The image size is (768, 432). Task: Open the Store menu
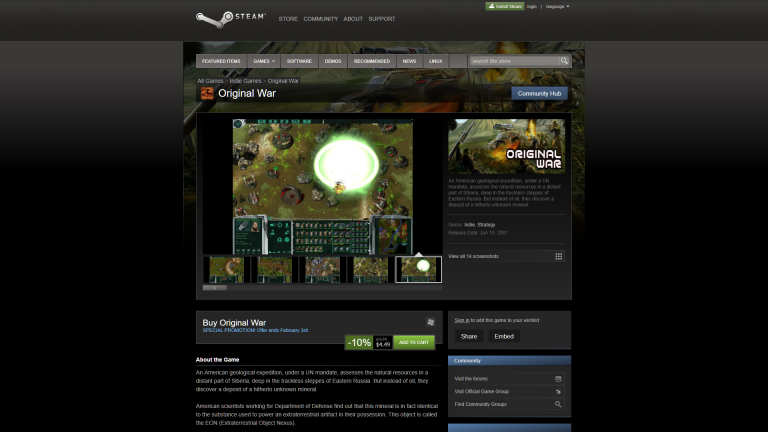[x=288, y=19]
